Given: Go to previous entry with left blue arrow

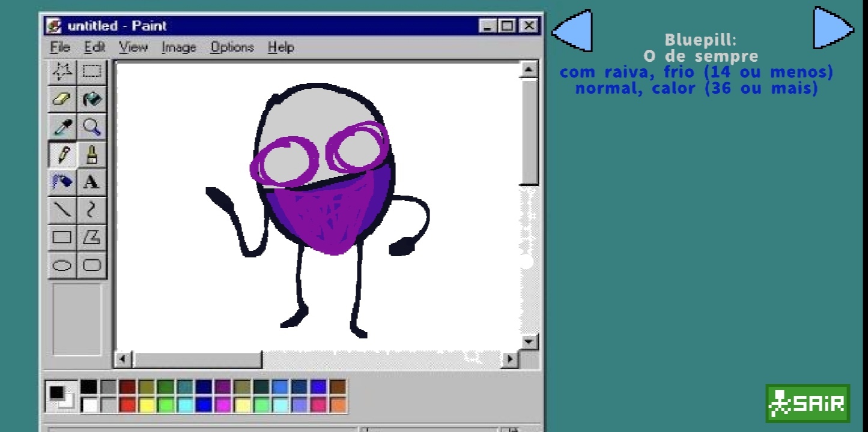Looking at the screenshot, I should click(x=572, y=31).
